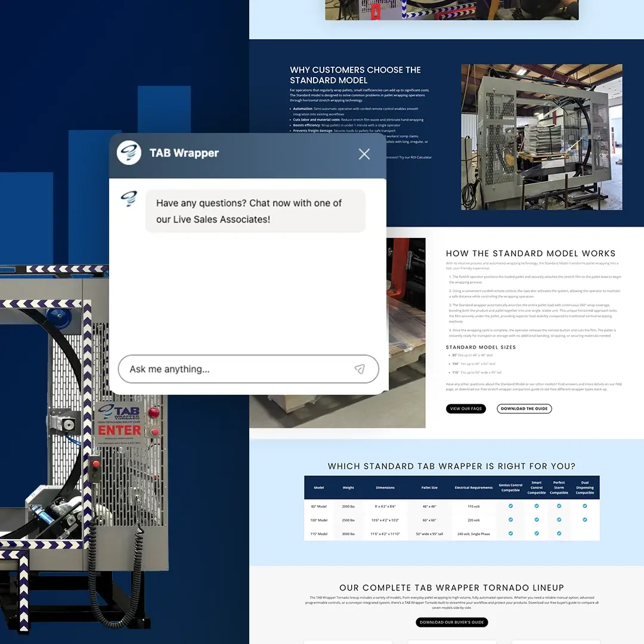Click the Electrical Requirements column header

[473, 488]
